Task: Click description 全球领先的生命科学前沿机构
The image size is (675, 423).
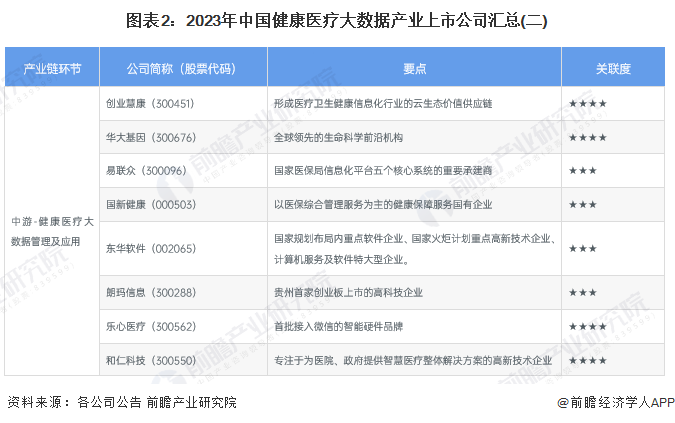Action: click(x=338, y=138)
